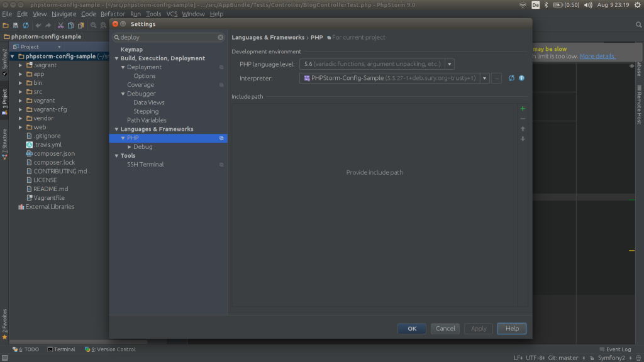Remove include path with minus icon

523,119
